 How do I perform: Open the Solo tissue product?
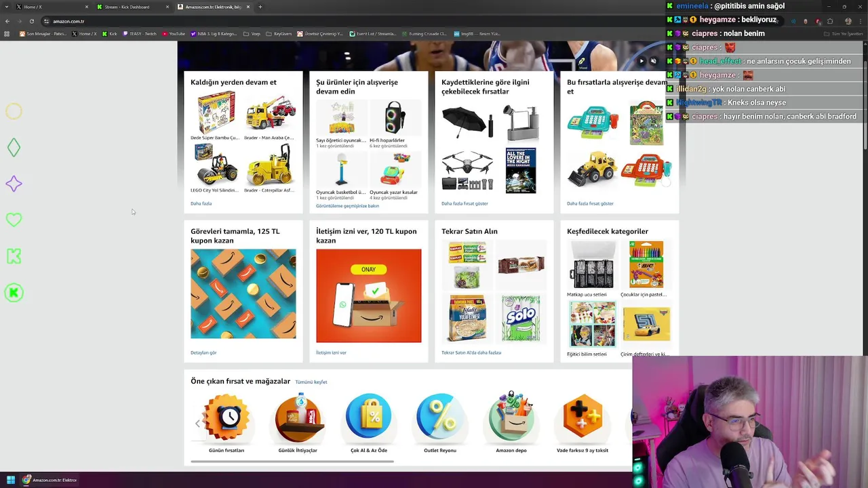tap(521, 318)
